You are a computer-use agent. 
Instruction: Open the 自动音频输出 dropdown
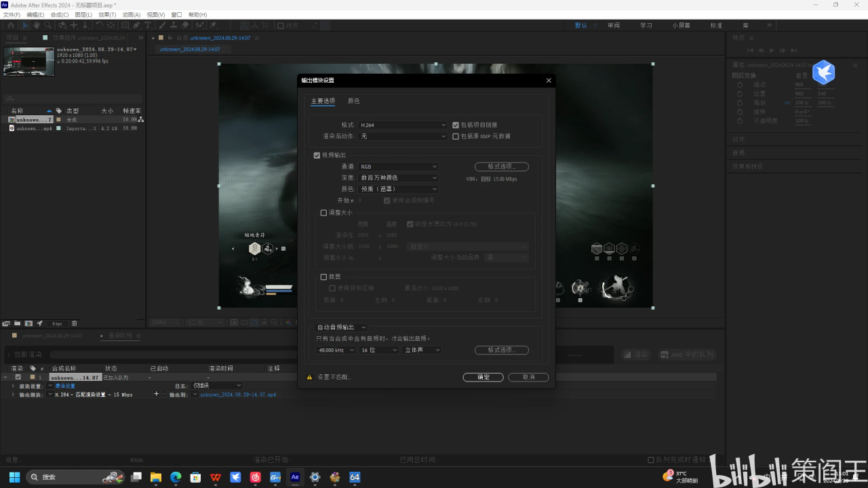pyautogui.click(x=341, y=327)
